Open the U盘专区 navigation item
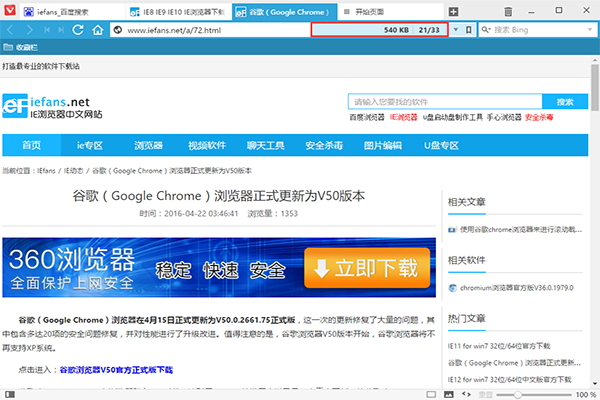The width and height of the screenshot is (600, 400). point(441,145)
